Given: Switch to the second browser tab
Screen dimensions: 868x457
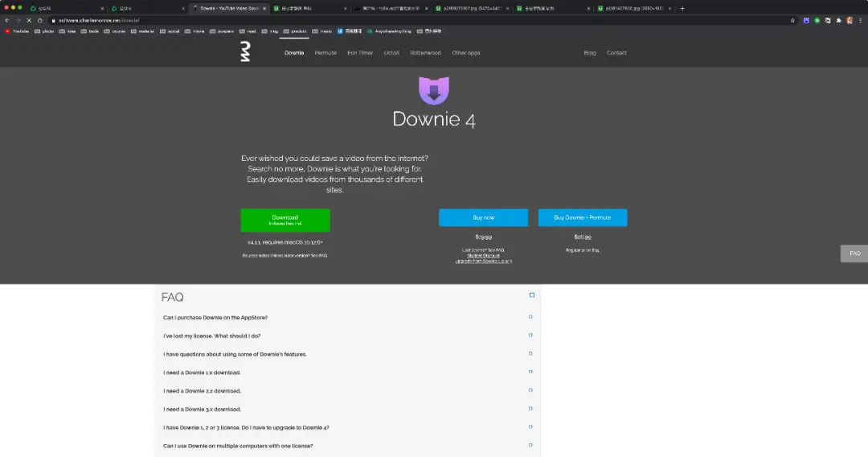Looking at the screenshot, I should pyautogui.click(x=147, y=8).
